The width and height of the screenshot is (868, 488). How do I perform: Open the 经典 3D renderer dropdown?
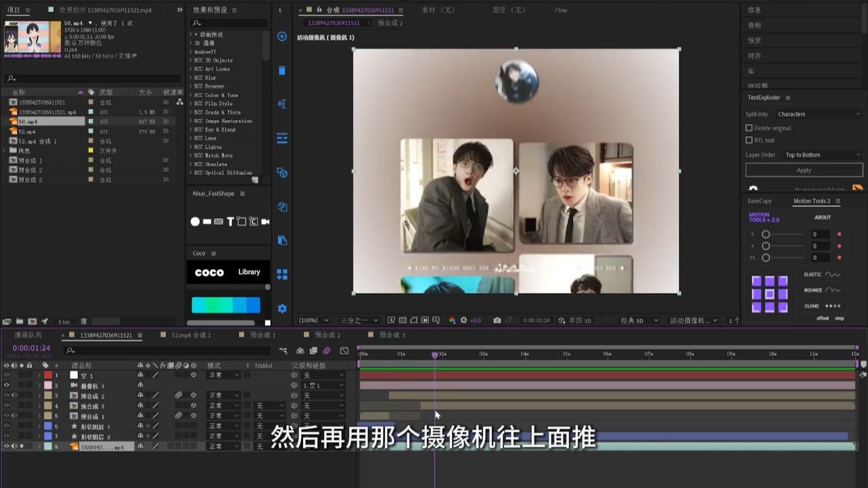click(639, 320)
